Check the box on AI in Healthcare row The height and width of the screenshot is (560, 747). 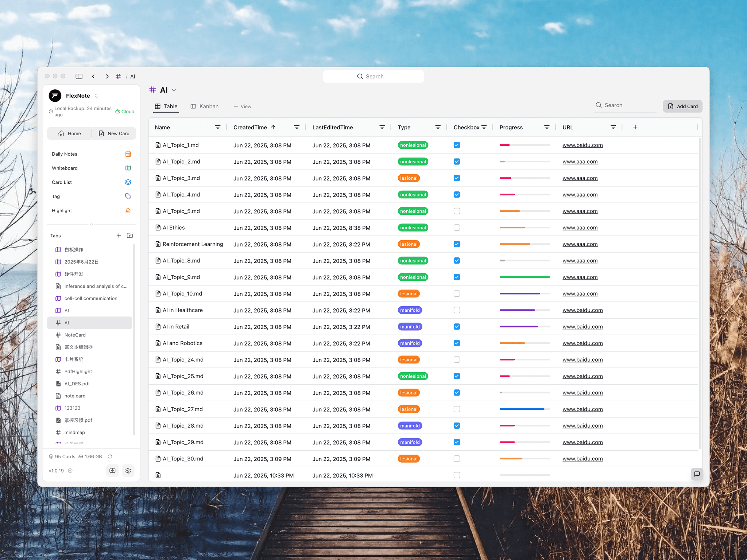(x=456, y=310)
